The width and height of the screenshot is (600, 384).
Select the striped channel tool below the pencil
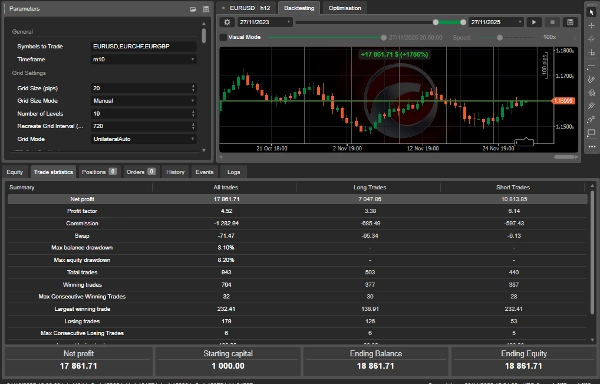point(592,93)
